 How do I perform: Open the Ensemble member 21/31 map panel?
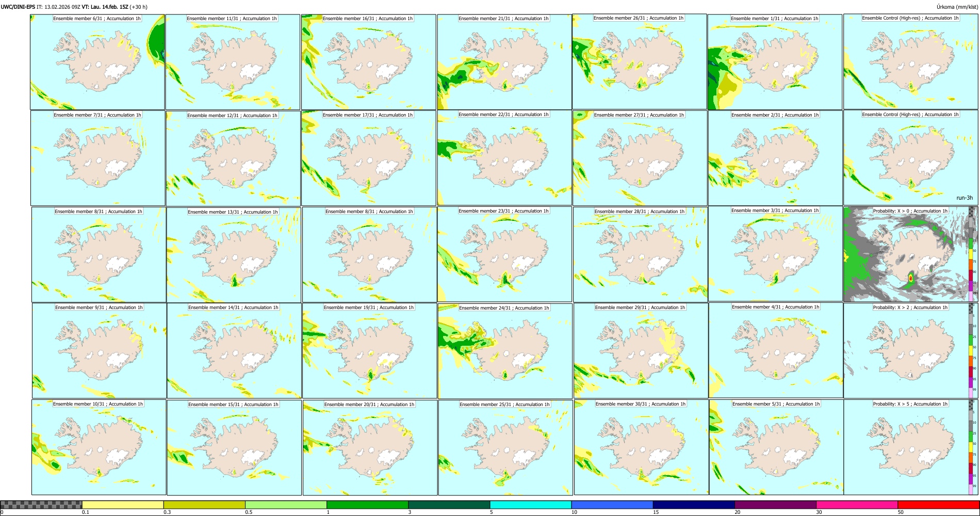(x=504, y=62)
